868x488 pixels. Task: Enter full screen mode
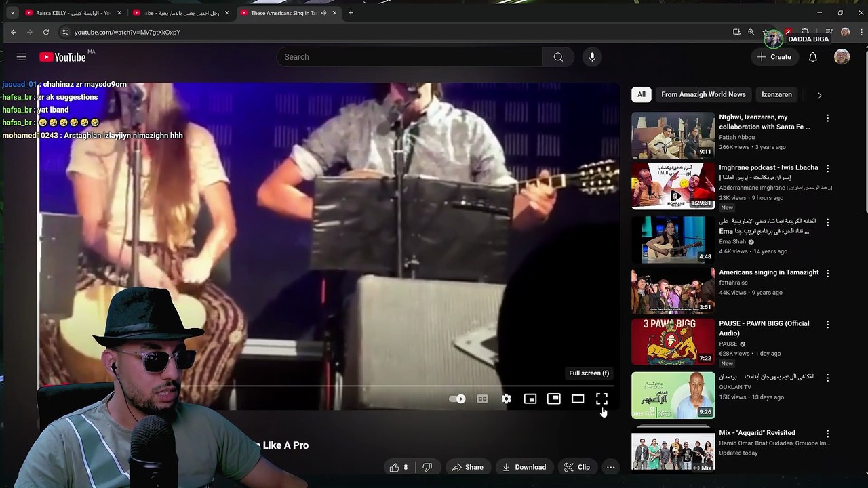(601, 399)
